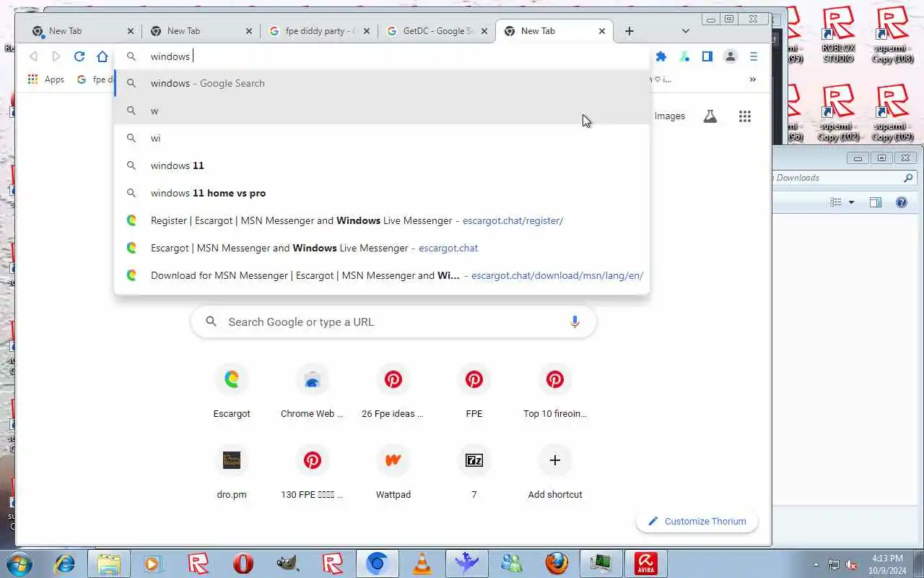Open Search Labs flask icon
Image resolution: width=924 pixels, height=578 pixels.
click(710, 116)
